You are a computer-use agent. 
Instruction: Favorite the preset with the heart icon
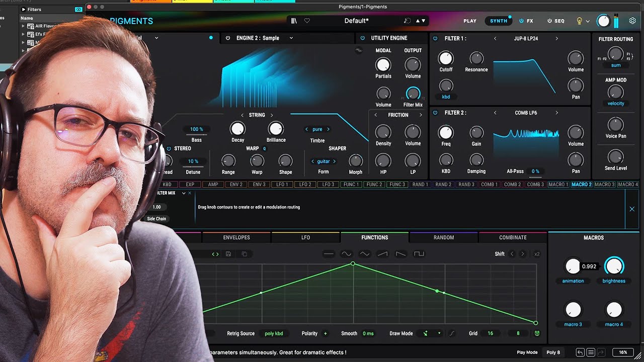coord(307,21)
